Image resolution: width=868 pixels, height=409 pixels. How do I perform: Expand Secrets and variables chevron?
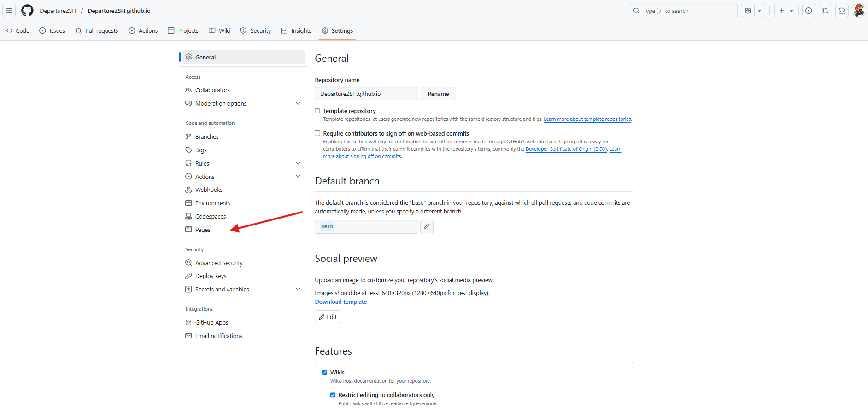click(x=298, y=289)
